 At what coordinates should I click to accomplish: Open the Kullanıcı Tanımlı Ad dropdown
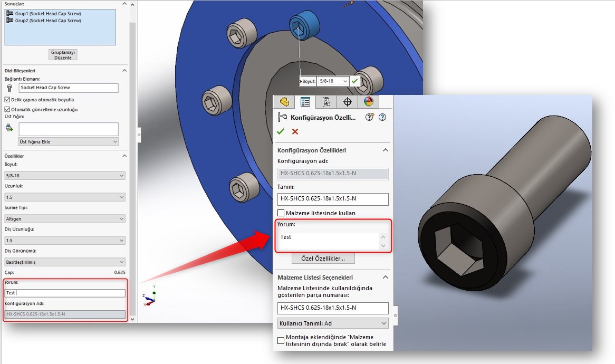[x=333, y=323]
